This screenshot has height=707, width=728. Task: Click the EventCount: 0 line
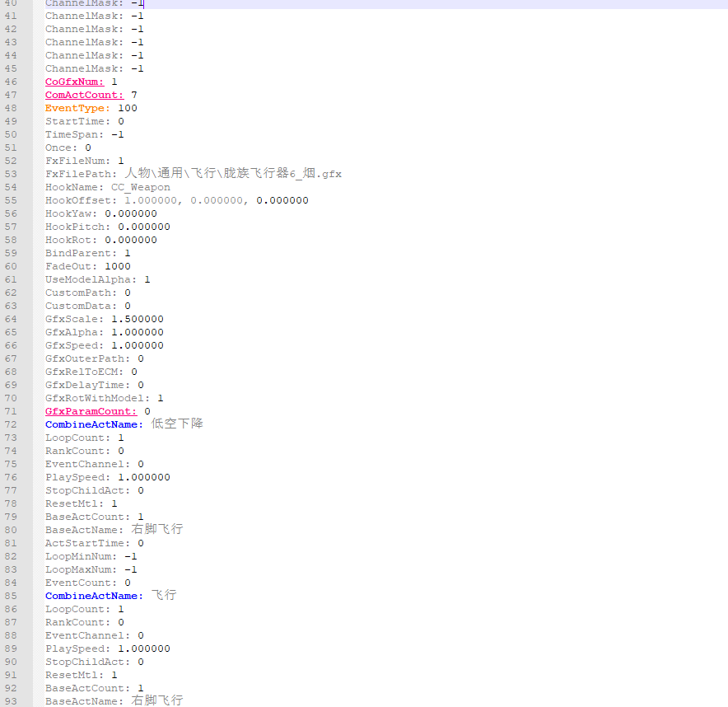(88, 583)
